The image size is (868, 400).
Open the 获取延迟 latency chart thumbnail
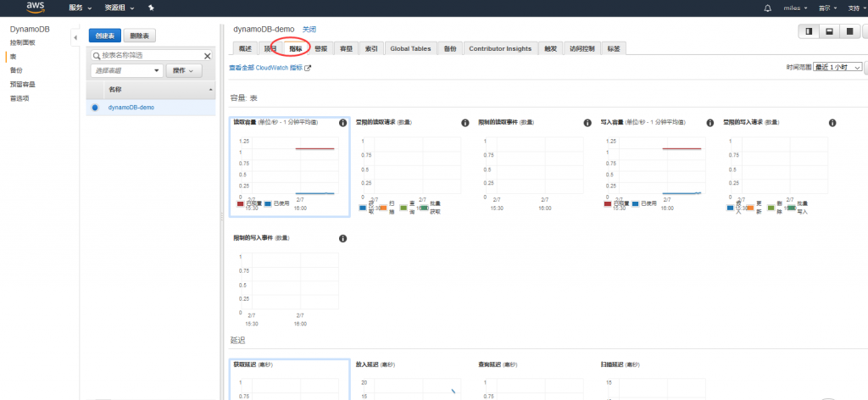289,380
